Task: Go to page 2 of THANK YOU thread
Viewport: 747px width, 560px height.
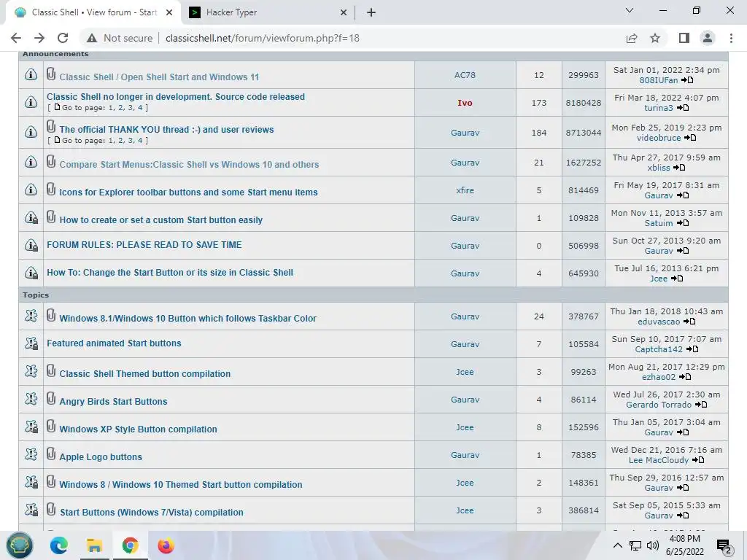Action: 121,141
